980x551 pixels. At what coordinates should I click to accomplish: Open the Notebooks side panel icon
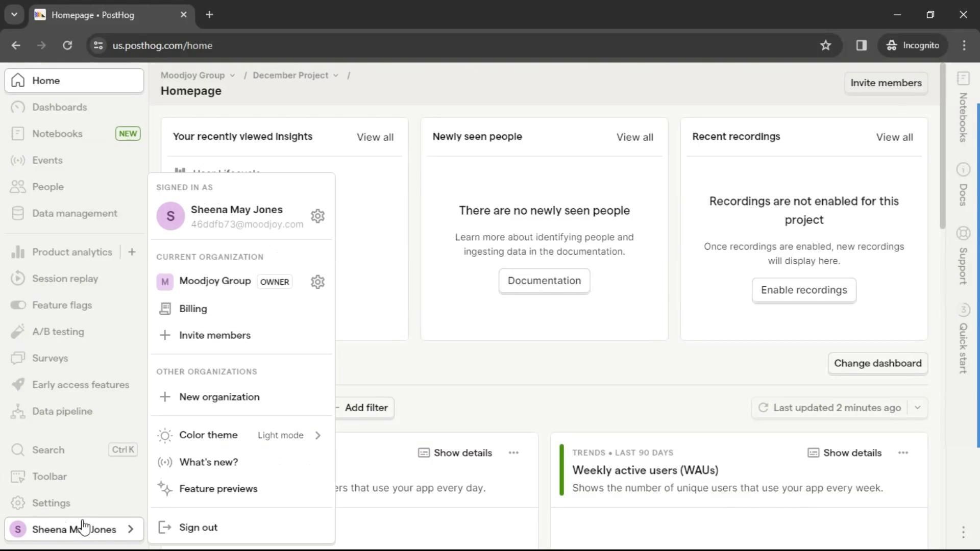[x=963, y=79]
